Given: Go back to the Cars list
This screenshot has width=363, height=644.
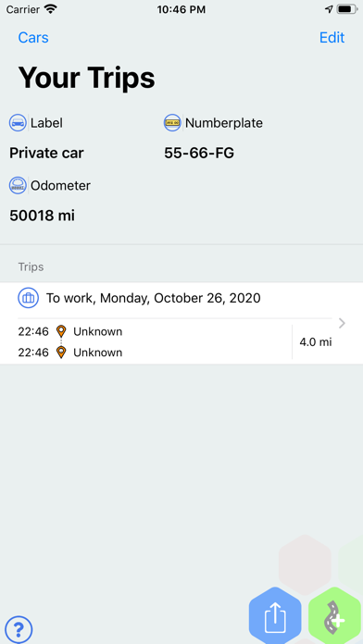Looking at the screenshot, I should point(33,38).
